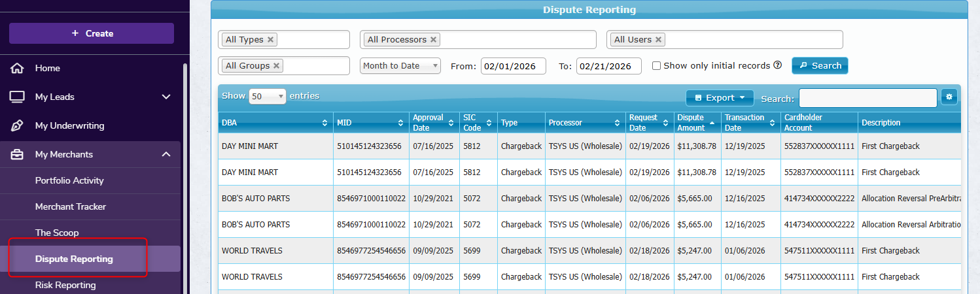The height and width of the screenshot is (294, 980).
Task: Open Risk Reporting in sidebar
Action: pyautogui.click(x=65, y=285)
